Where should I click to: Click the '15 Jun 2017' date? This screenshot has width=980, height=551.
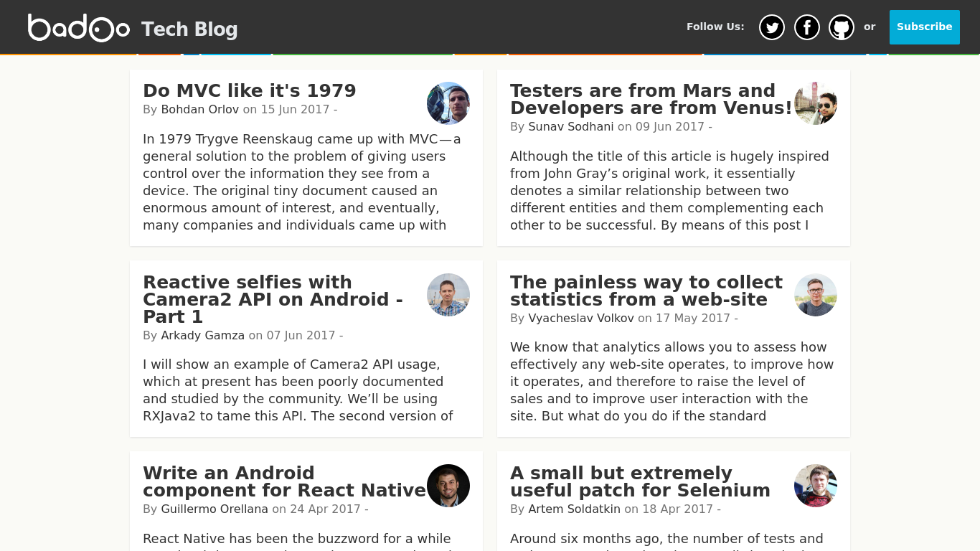[295, 110]
